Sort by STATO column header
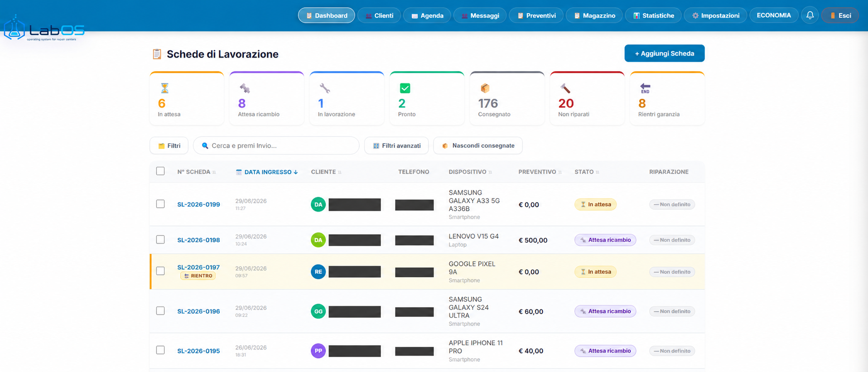 point(587,172)
